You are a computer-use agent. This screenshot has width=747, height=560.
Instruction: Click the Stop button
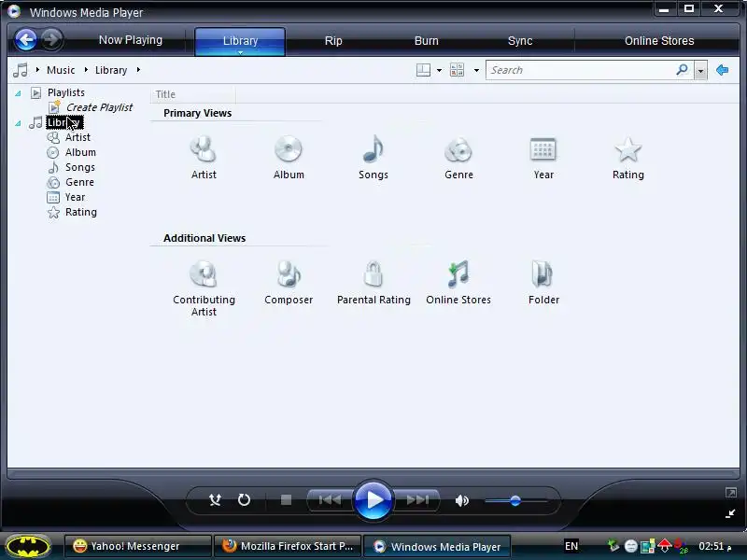click(286, 500)
